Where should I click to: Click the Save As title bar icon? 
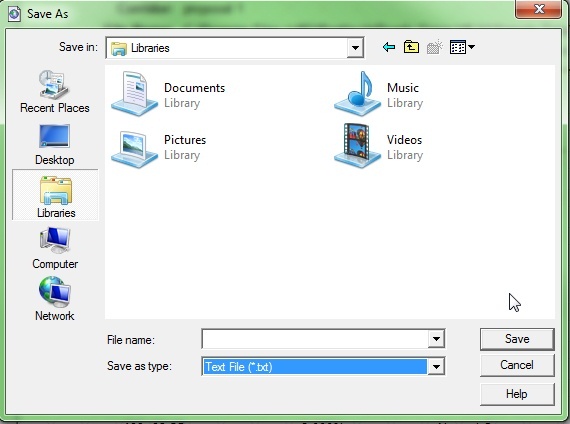pyautogui.click(x=15, y=14)
